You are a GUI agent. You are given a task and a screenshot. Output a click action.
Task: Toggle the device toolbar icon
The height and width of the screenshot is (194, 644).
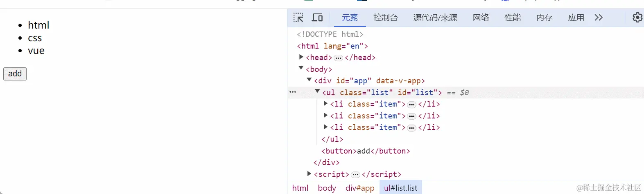pos(317,18)
